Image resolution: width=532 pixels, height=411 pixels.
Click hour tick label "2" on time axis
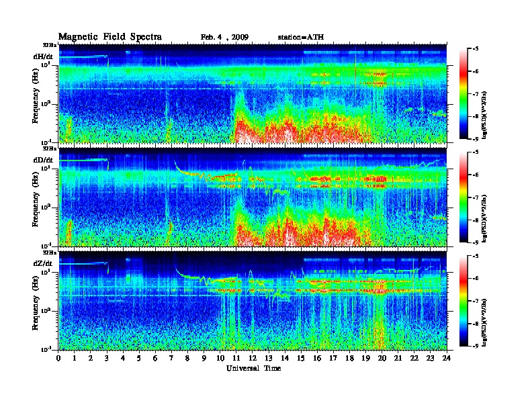pos(91,359)
